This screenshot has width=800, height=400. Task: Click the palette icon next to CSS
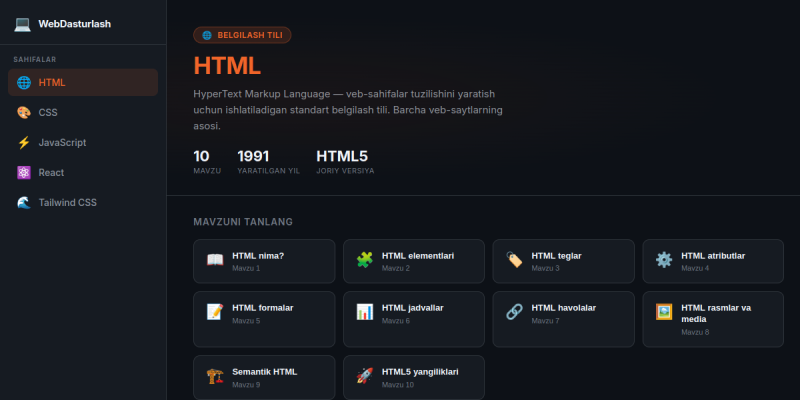pyautogui.click(x=23, y=113)
